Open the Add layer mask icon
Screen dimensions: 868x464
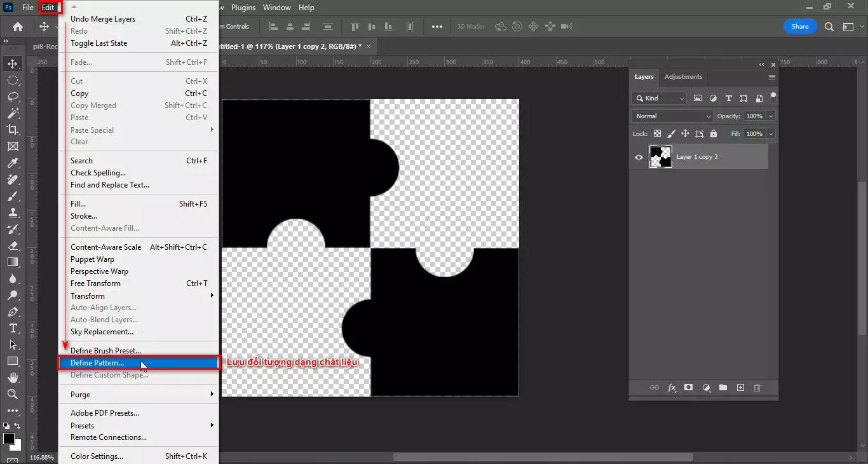tap(688, 388)
